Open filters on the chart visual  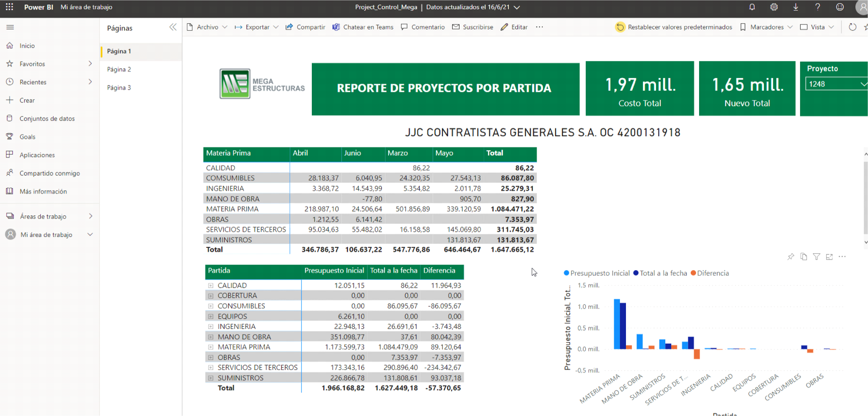(816, 257)
